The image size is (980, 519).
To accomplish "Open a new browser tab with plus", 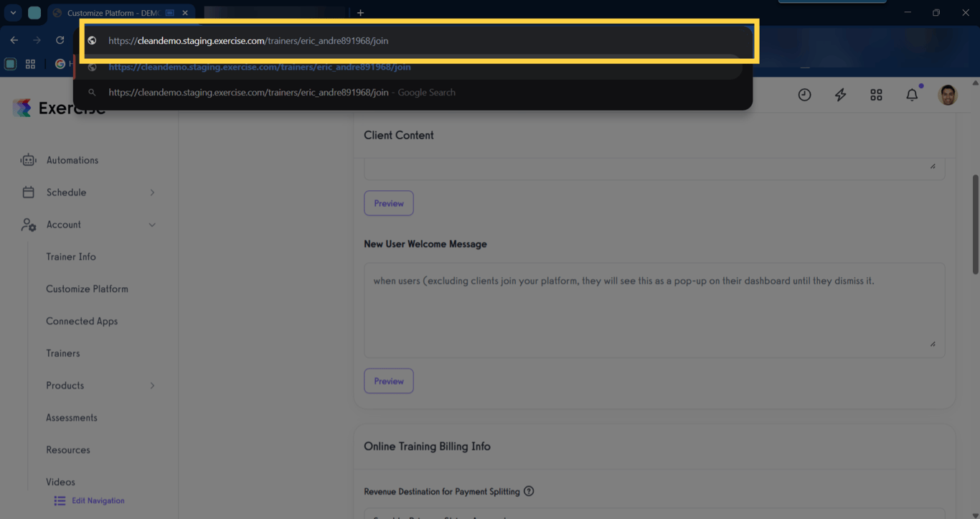I will [x=360, y=13].
